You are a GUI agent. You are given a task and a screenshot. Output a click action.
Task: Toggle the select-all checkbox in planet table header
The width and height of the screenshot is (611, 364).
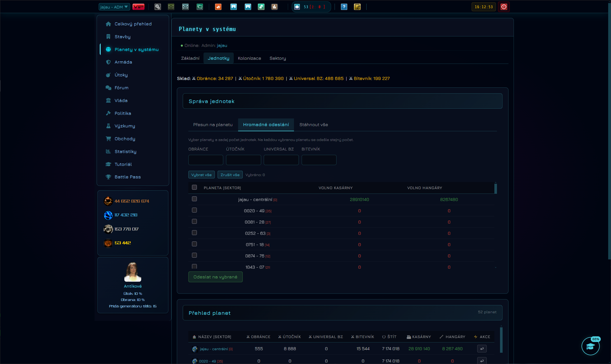click(x=194, y=187)
